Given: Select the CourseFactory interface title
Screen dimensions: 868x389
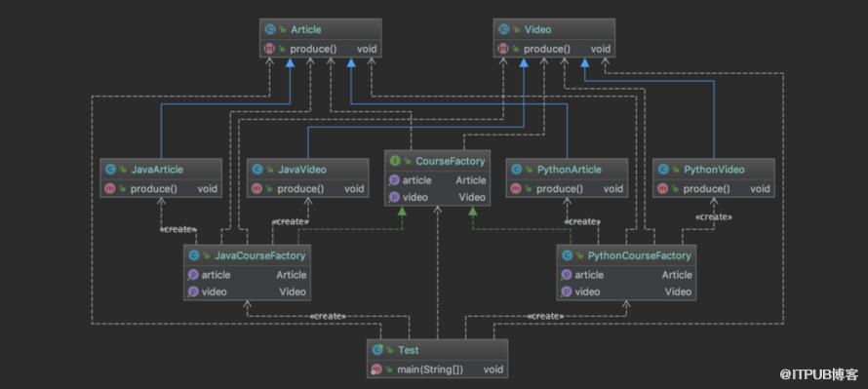Looking at the screenshot, I should (450, 161).
